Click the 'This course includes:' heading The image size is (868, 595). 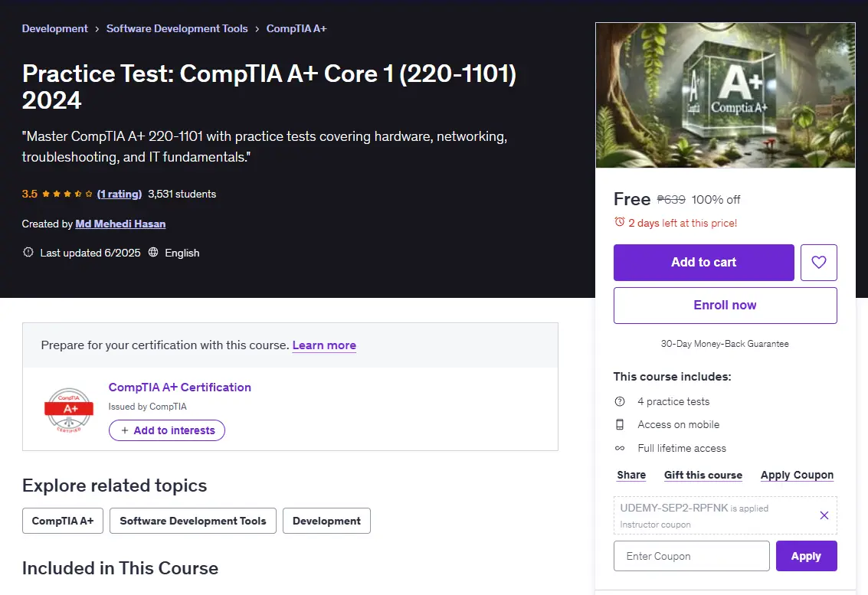[x=672, y=376]
